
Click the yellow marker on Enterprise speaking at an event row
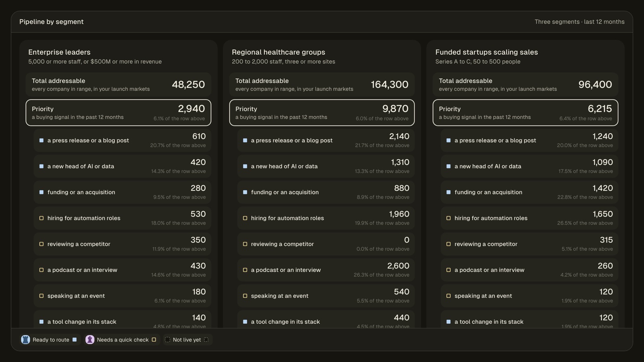(41, 296)
